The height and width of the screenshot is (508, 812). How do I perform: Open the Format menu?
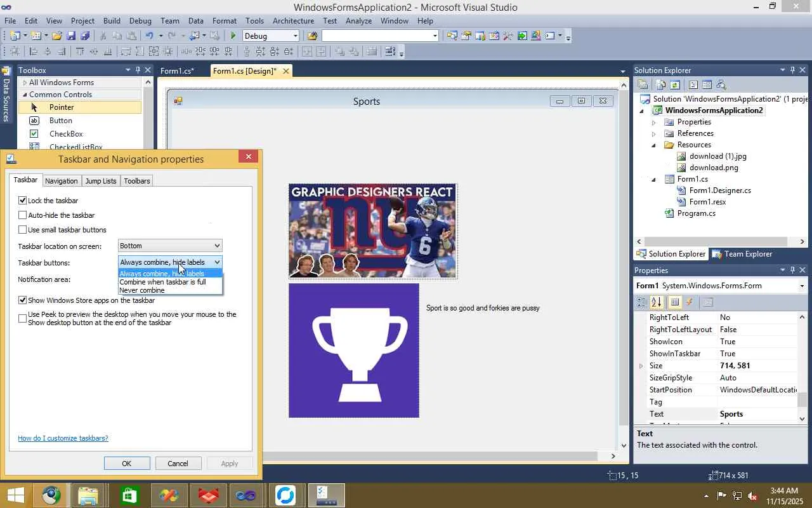(225, 20)
